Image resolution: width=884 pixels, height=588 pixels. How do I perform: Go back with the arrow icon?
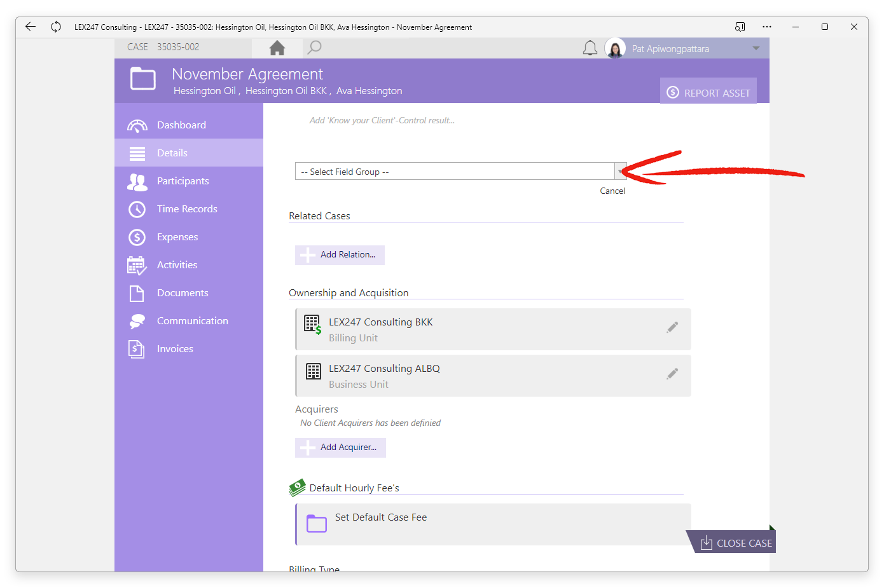[31, 27]
